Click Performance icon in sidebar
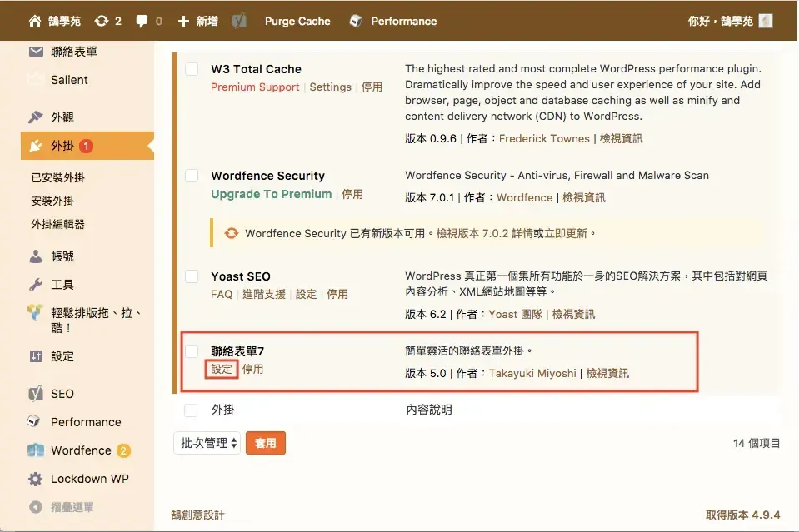 [x=34, y=421]
